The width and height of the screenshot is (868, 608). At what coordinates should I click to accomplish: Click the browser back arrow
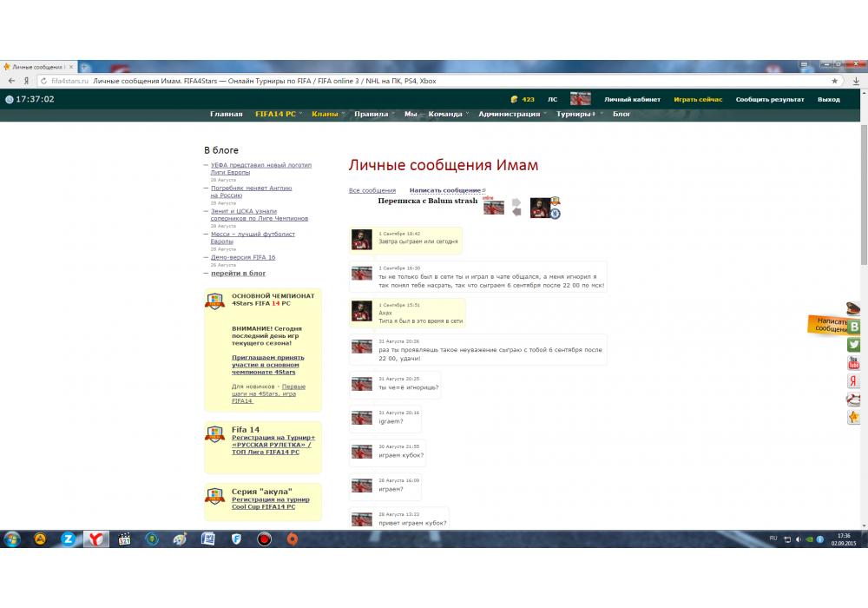click(x=13, y=81)
